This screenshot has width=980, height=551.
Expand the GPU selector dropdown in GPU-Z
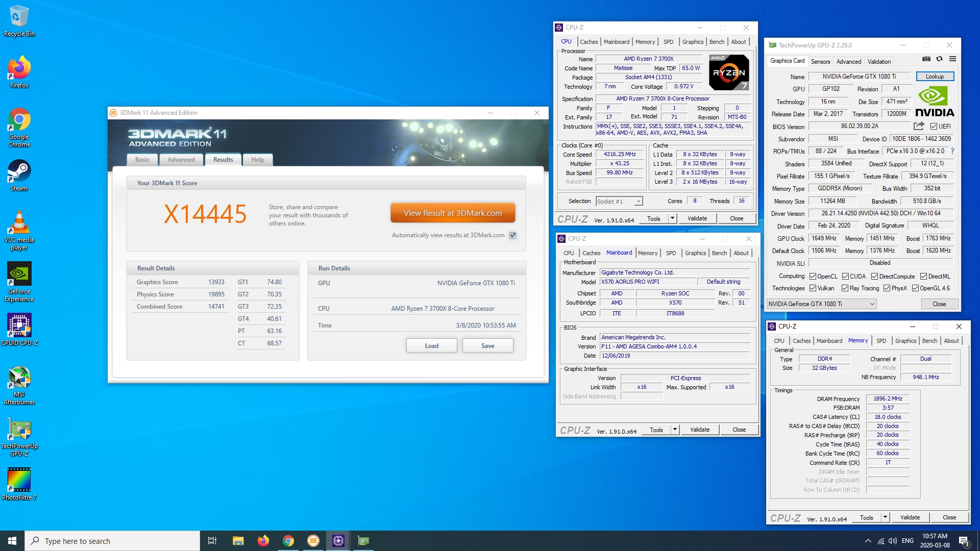click(x=872, y=304)
